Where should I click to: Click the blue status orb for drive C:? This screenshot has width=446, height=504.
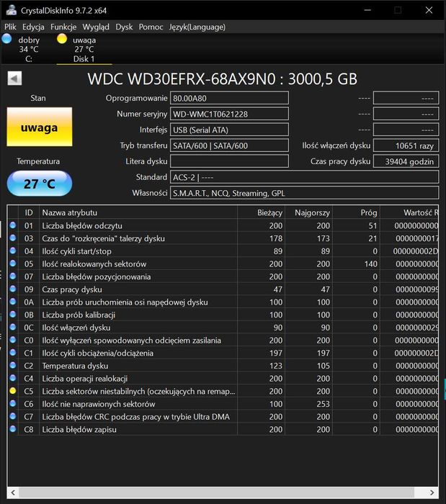click(6, 39)
